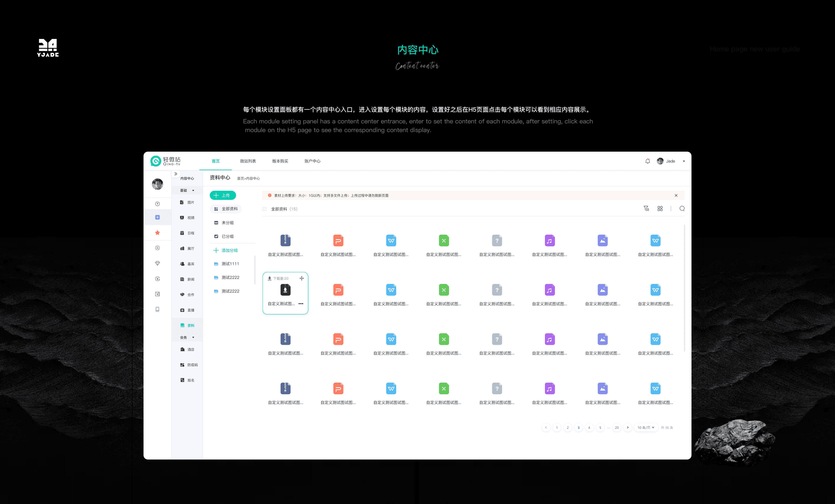Click the diamond sidebar icon
835x504 pixels.
157,263
